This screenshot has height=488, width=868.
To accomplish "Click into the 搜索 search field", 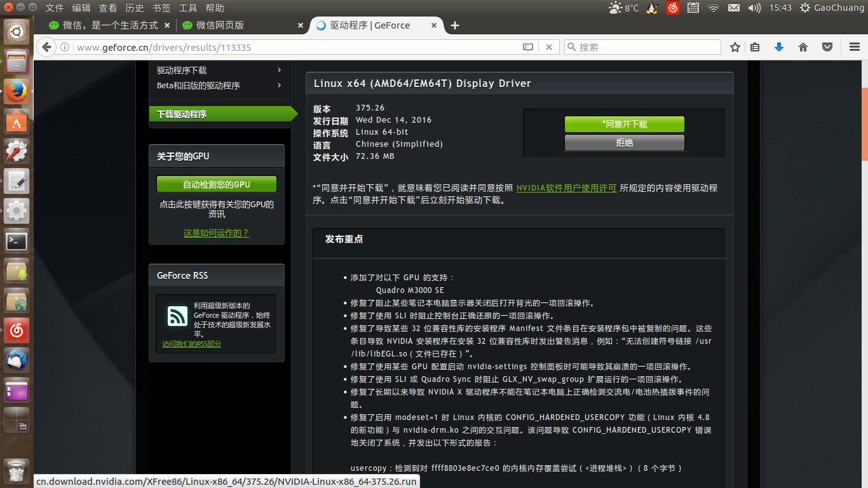I will [642, 47].
